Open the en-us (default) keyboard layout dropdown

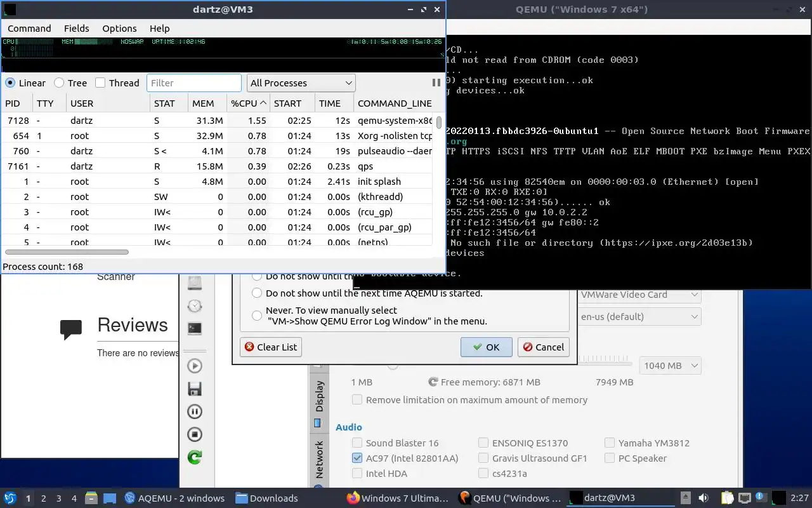pyautogui.click(x=639, y=316)
